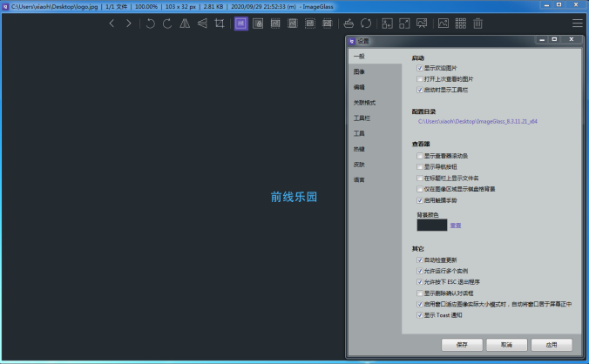Switch to the 编辑 settings tab
The width and height of the screenshot is (589, 364).
pyautogui.click(x=376, y=87)
